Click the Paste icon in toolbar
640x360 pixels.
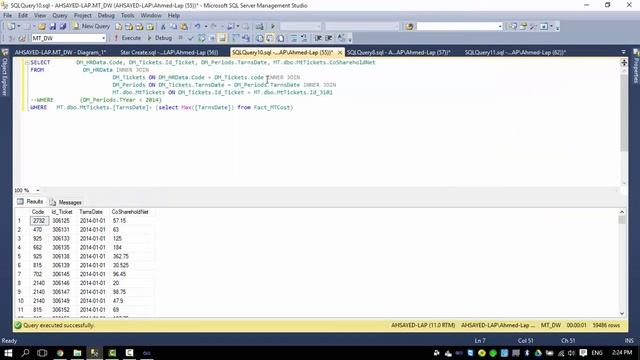tap(184, 27)
